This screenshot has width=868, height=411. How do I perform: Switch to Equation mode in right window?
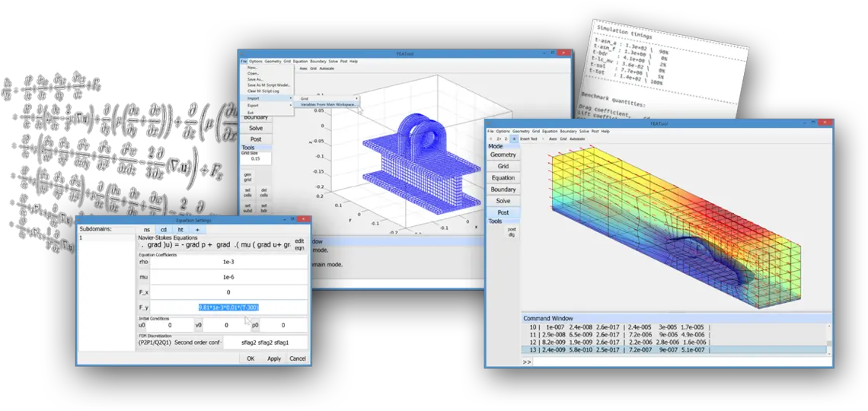(x=503, y=178)
